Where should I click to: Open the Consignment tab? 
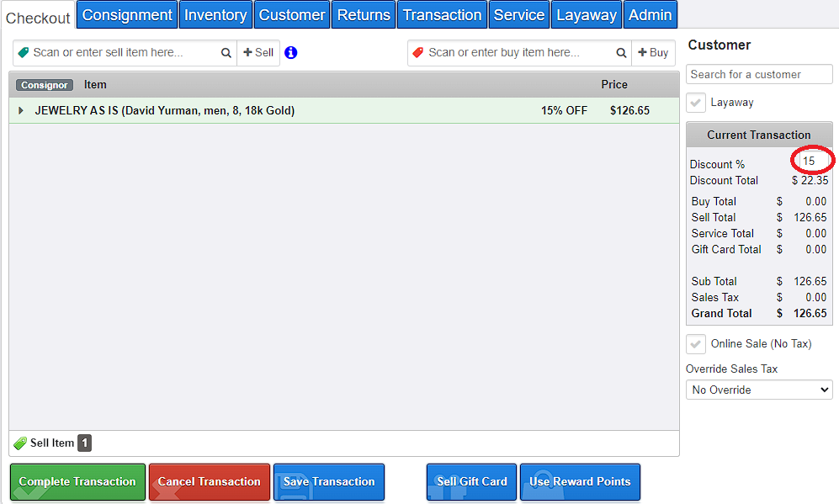tap(127, 15)
